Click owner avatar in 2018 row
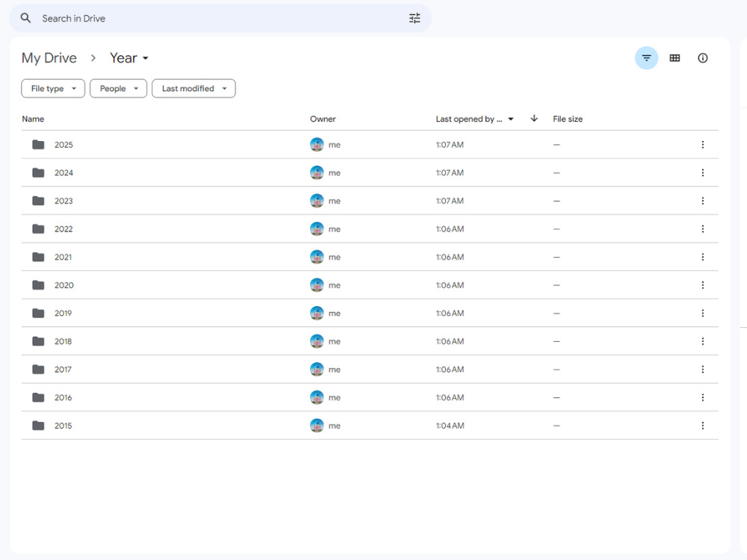 click(317, 341)
